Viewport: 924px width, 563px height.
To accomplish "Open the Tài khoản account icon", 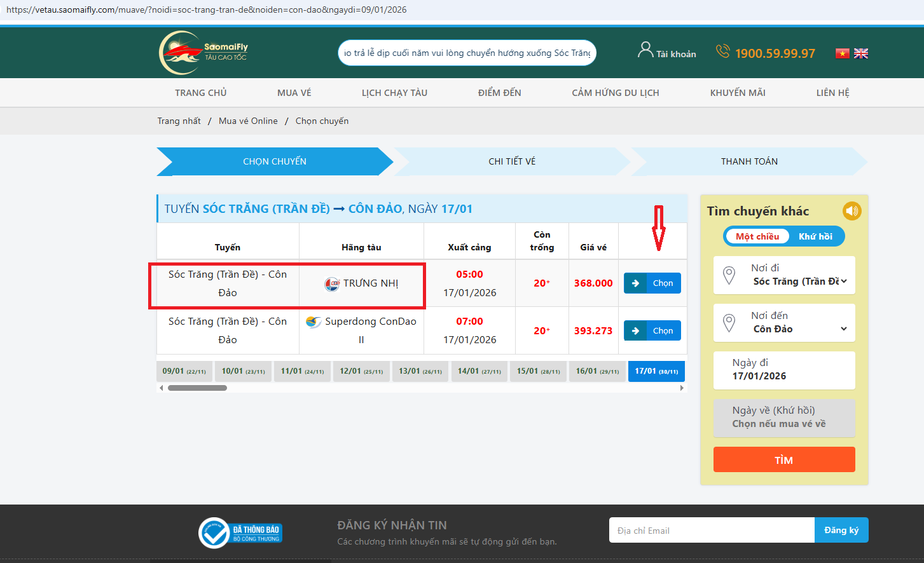I will tap(645, 50).
